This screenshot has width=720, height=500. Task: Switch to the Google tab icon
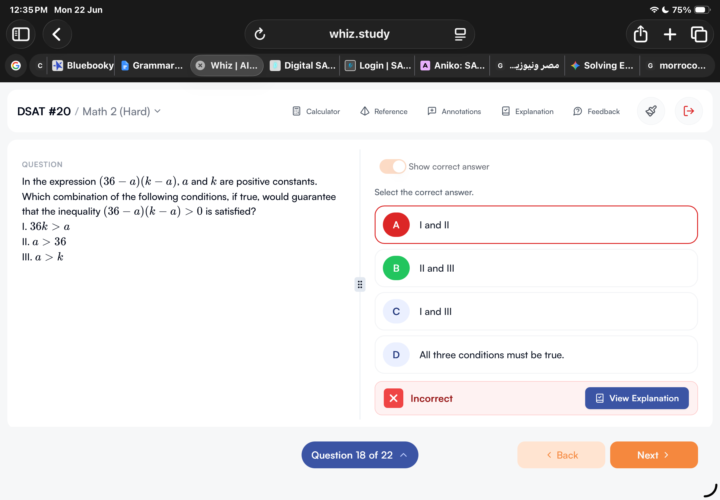pos(16,66)
